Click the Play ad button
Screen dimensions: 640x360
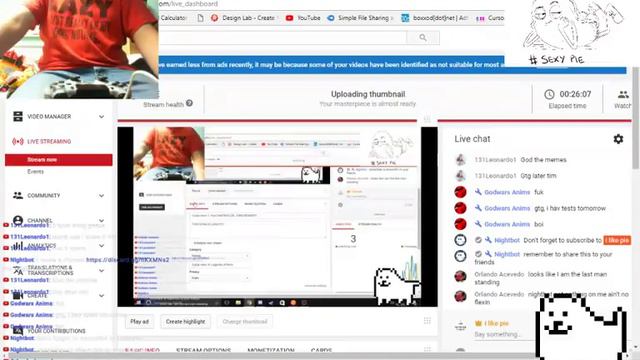pos(139,322)
